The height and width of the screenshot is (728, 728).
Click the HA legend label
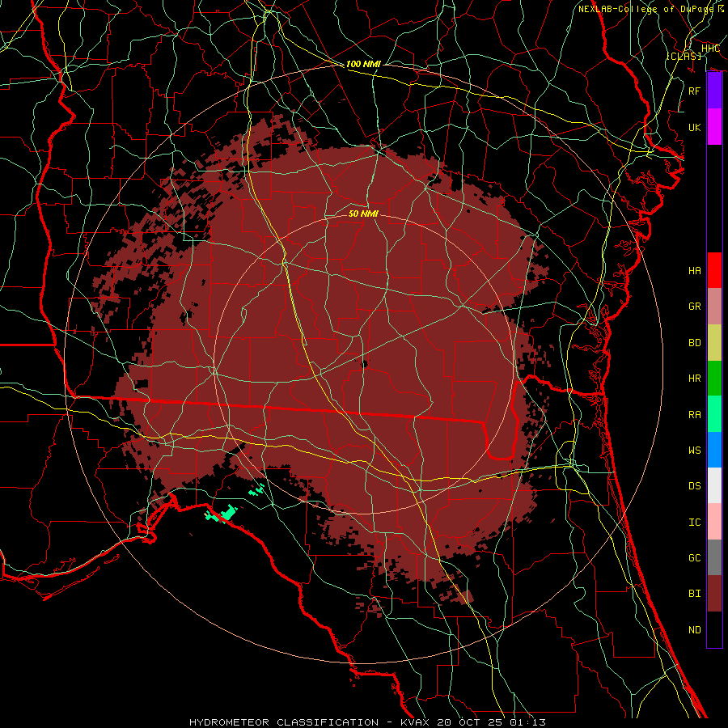(694, 271)
